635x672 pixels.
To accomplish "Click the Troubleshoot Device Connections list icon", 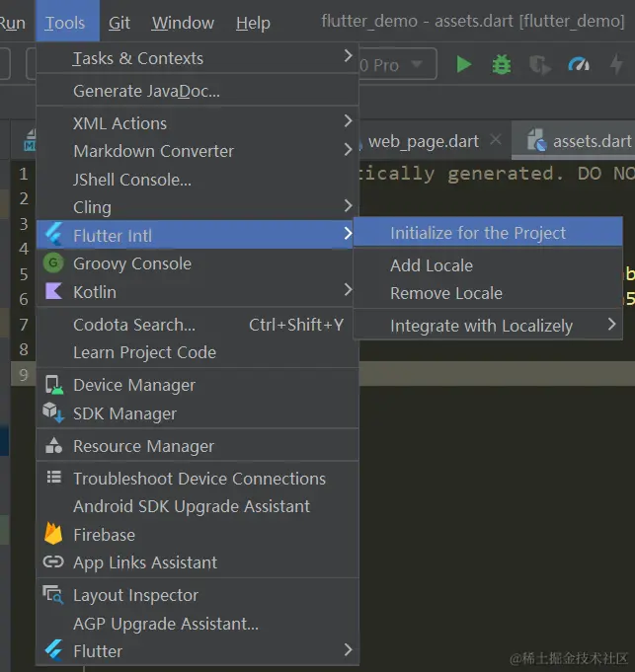I will click(x=54, y=478).
